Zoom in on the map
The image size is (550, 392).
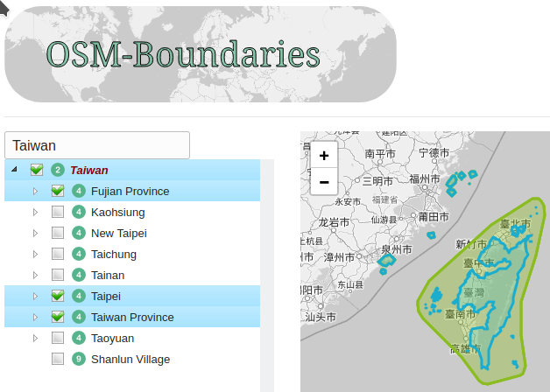(324, 155)
